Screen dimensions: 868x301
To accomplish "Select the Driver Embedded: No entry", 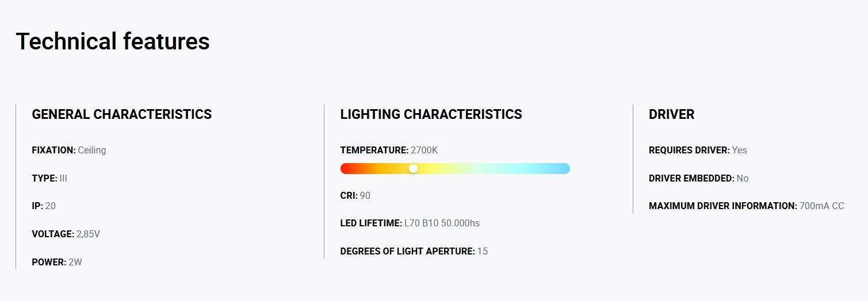I will coord(699,178).
